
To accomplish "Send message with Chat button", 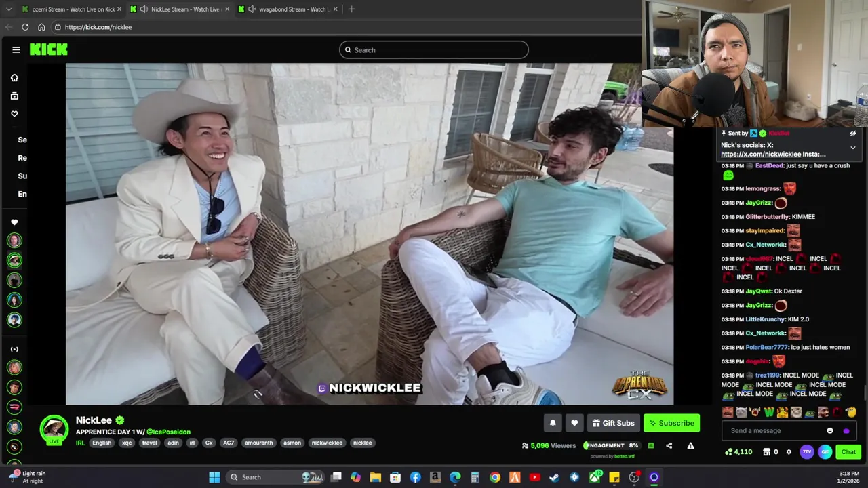I will point(848,452).
